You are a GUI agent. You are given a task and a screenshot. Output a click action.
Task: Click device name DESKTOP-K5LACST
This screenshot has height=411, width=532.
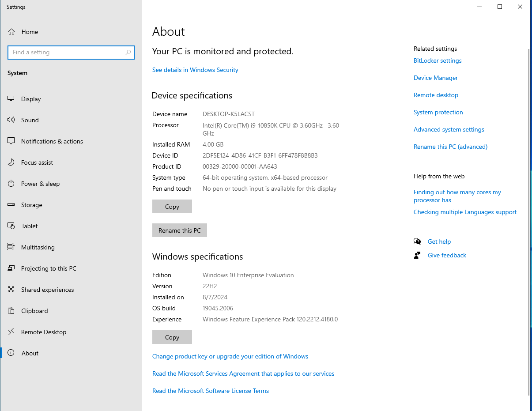pyautogui.click(x=229, y=114)
